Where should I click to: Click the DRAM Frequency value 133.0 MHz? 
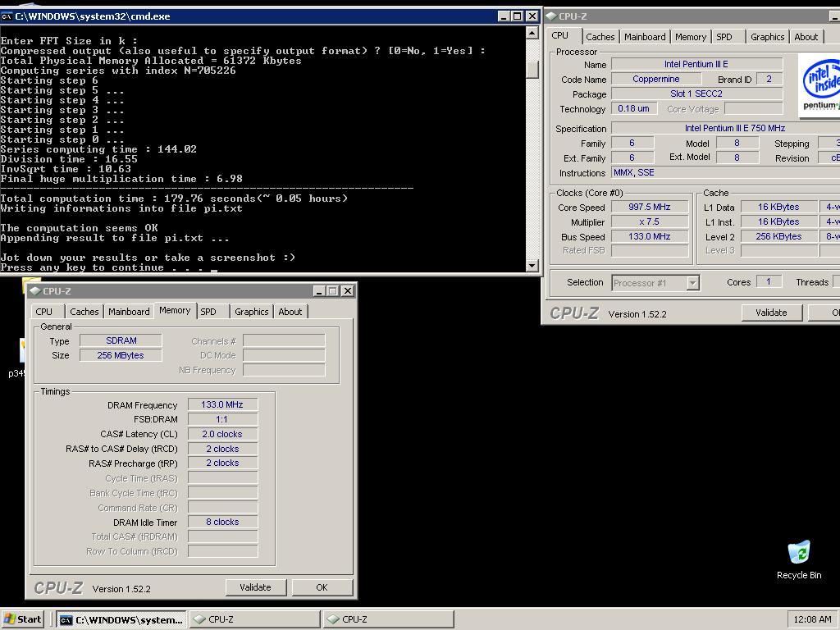(222, 405)
